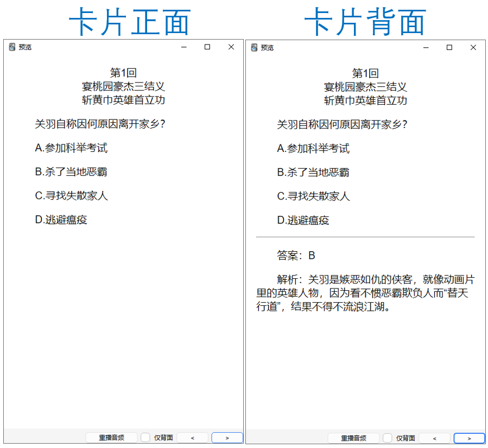Click question 关羽自称因何原因离开家乡? on card front
The height and width of the screenshot is (448, 488).
pos(100,124)
